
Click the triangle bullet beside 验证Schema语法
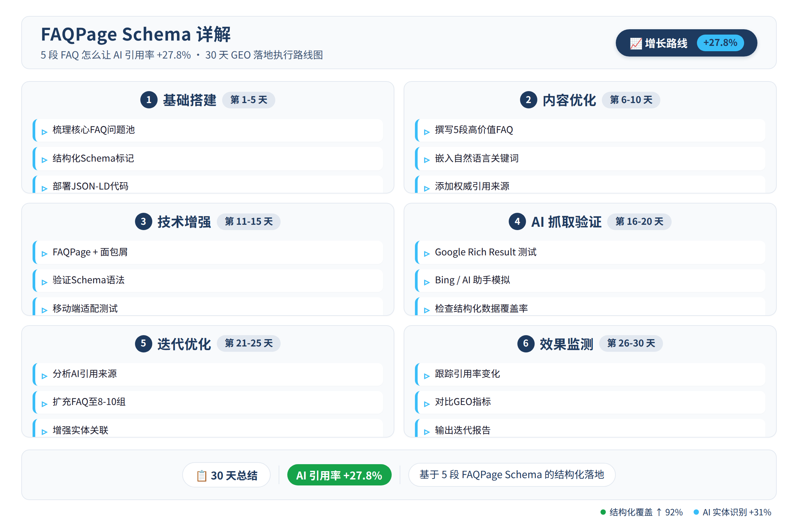pos(45,282)
